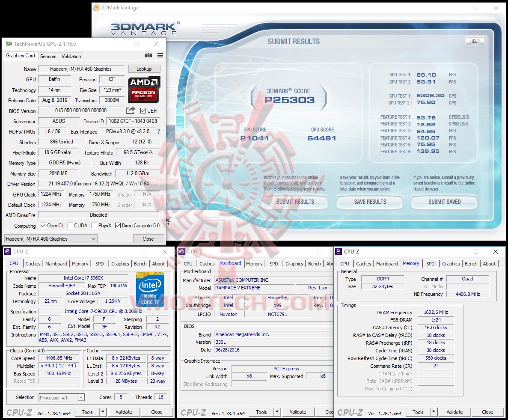Screen dimensions: 508x420
Task: Enable the CUDA checkbox
Action: pos(70,226)
